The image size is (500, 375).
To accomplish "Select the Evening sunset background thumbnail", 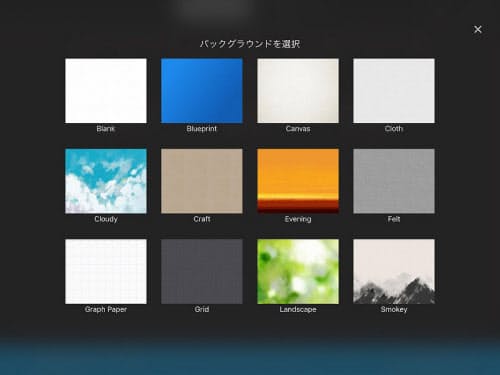I will (x=298, y=181).
